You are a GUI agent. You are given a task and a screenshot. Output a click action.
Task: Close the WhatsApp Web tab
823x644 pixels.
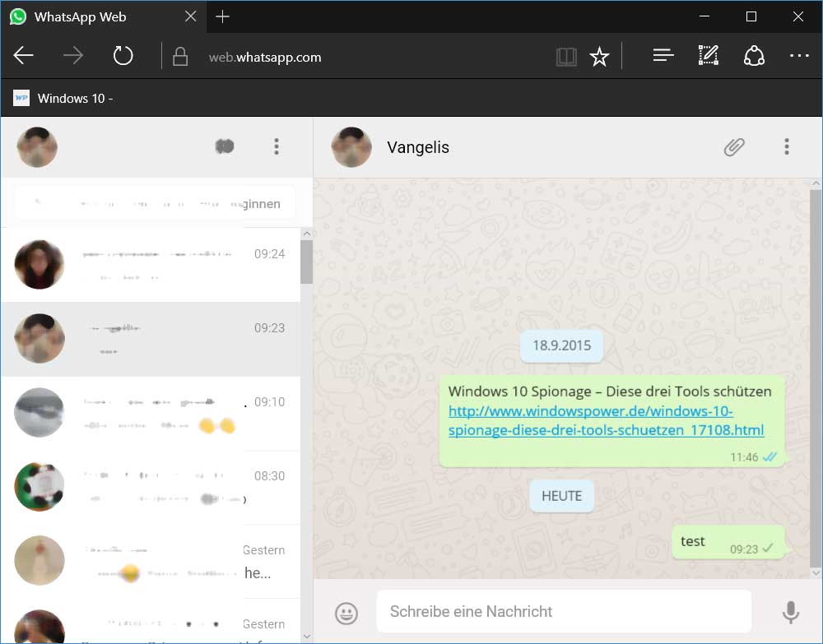191,16
